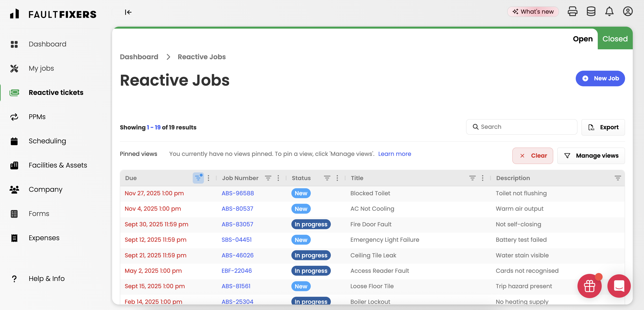
Task: Toggle the active Due column filter
Action: pyautogui.click(x=198, y=178)
